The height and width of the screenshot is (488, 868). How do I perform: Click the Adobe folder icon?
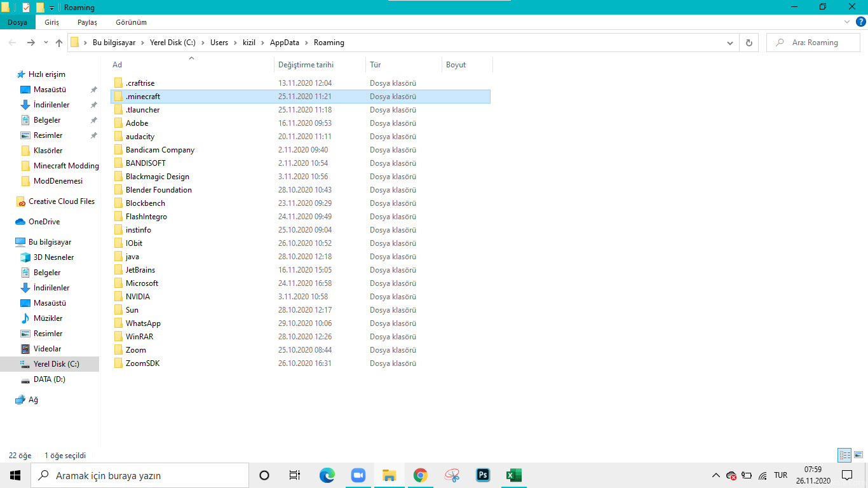click(x=118, y=123)
